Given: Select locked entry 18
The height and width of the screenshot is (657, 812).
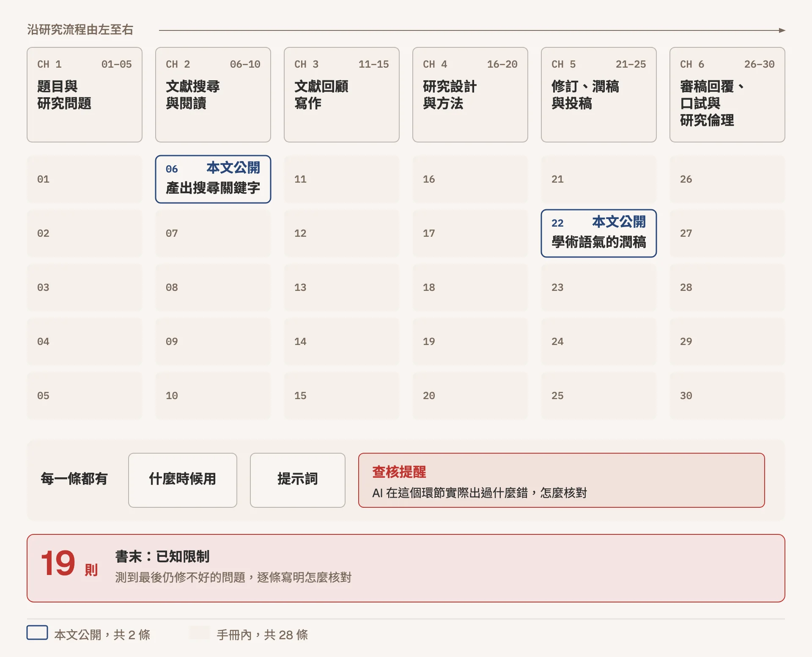Looking at the screenshot, I should (470, 287).
